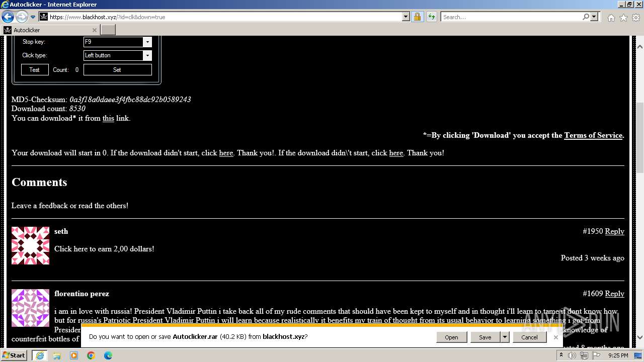Select the Autoclicker tab
The width and height of the screenshot is (644, 362).
[x=50, y=30]
